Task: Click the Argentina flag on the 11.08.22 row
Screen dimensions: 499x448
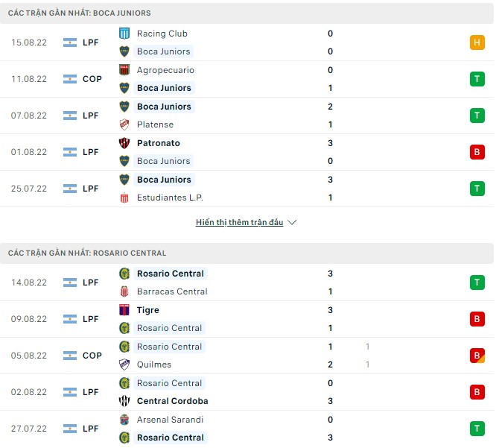Action: click(x=71, y=79)
